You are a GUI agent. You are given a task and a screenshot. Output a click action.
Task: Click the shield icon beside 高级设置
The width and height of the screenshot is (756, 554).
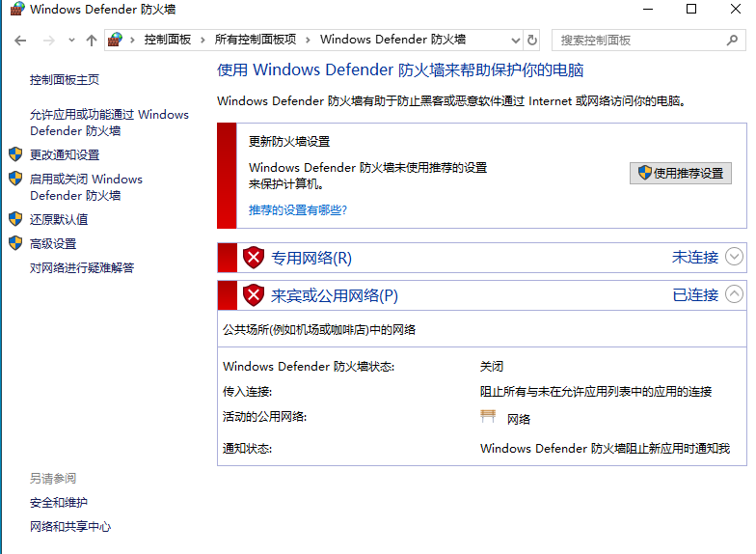pos(15,243)
